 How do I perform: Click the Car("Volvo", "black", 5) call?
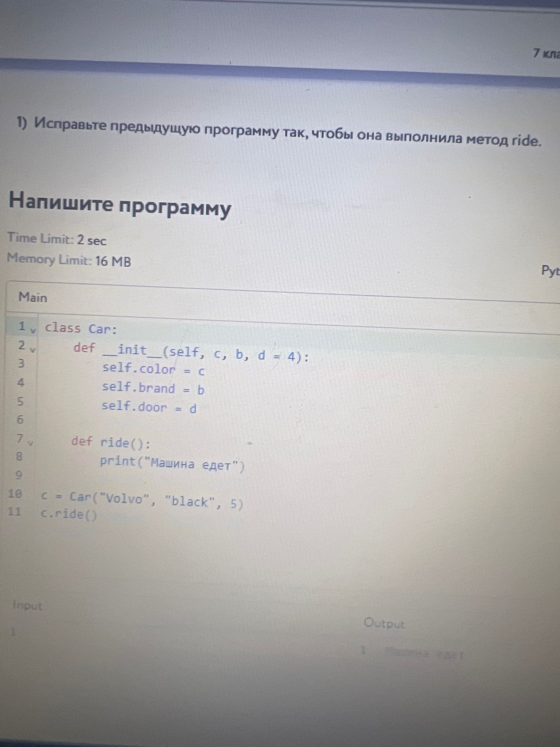click(x=156, y=500)
